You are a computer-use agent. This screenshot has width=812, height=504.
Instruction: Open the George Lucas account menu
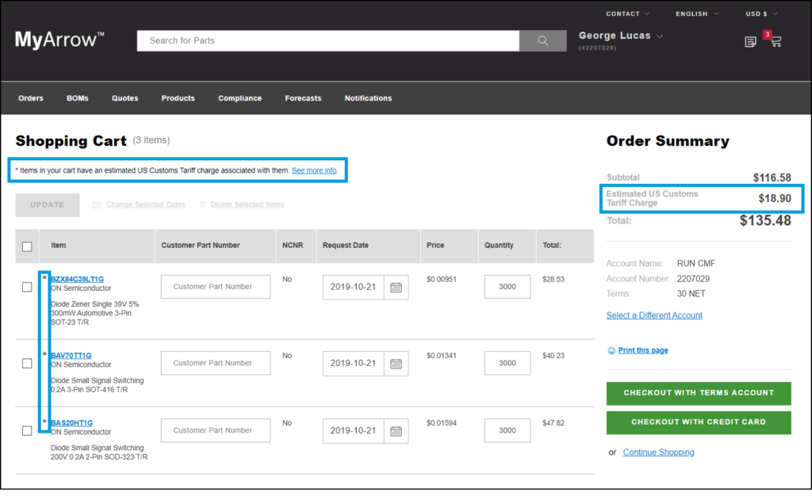pyautogui.click(x=621, y=35)
